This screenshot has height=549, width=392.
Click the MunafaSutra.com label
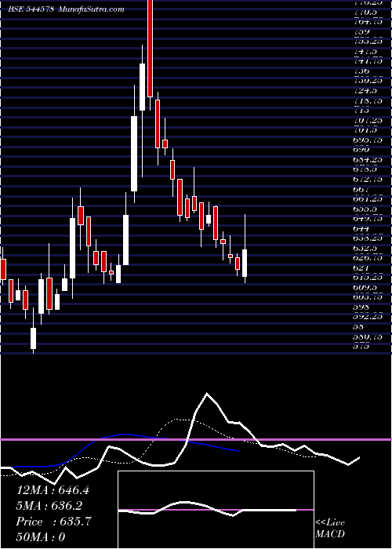coord(91,9)
